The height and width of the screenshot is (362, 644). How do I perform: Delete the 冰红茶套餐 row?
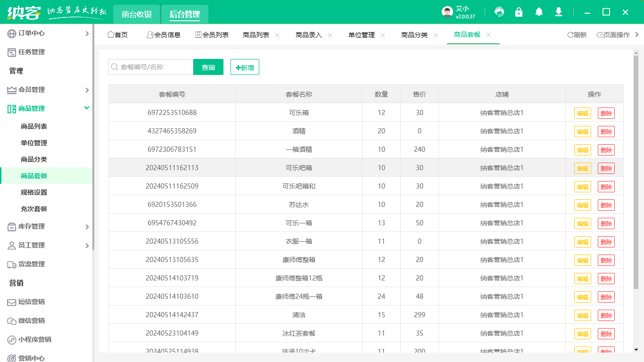tap(606, 334)
